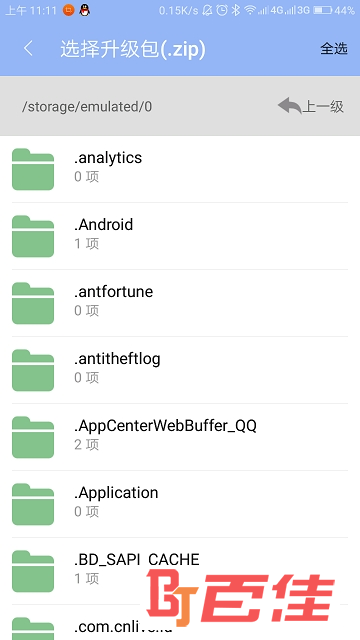Image resolution: width=360 pixels, height=640 pixels.
Task: Tap the QQ penguin icon in the status bar
Action: tap(84, 11)
